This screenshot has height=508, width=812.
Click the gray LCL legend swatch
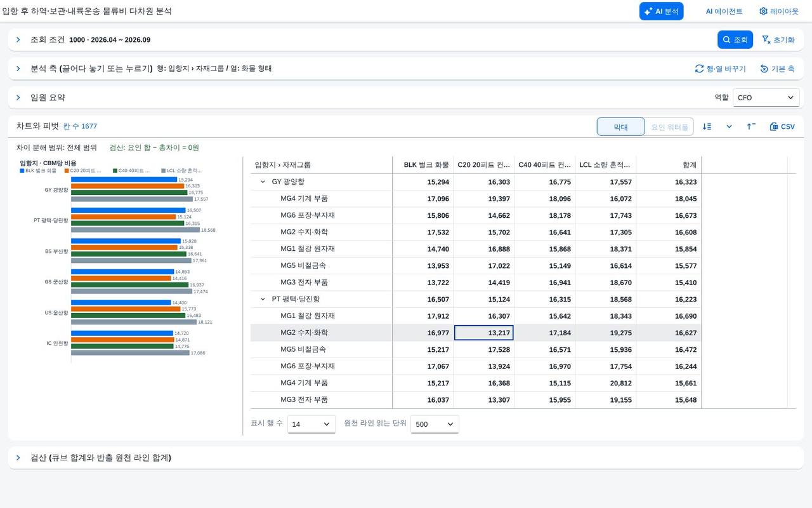point(163,171)
